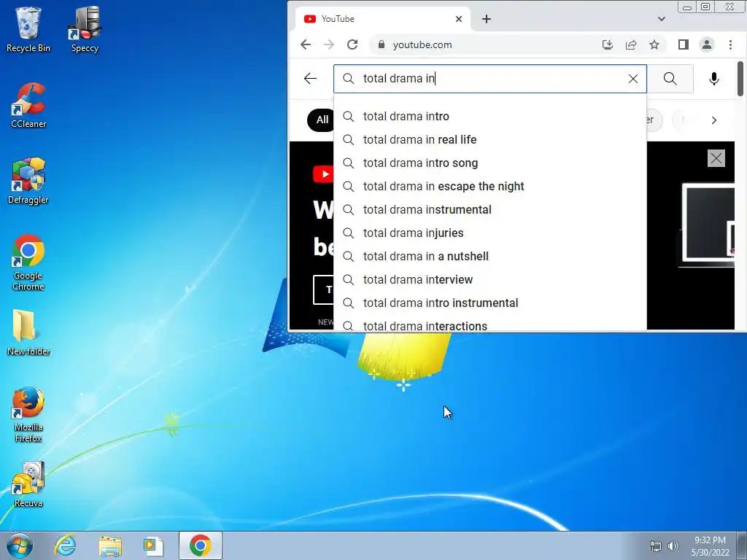Open the New folder on desktop
The image size is (747, 560).
[28, 332]
